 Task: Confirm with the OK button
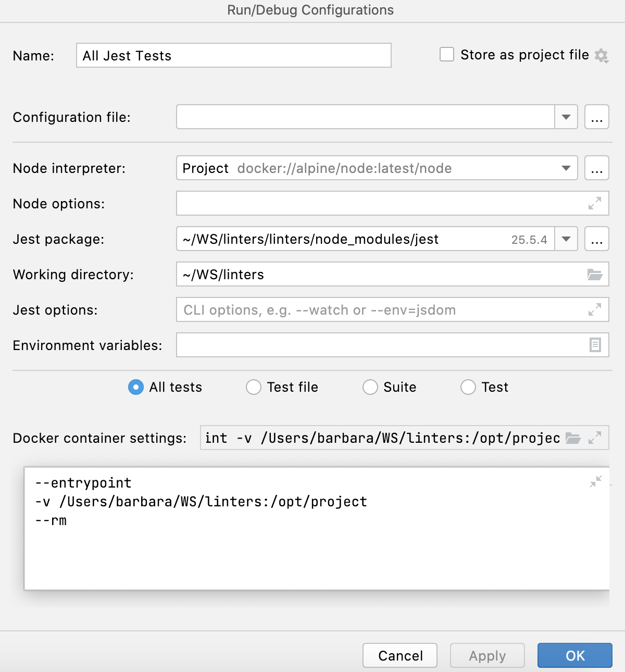click(x=575, y=655)
